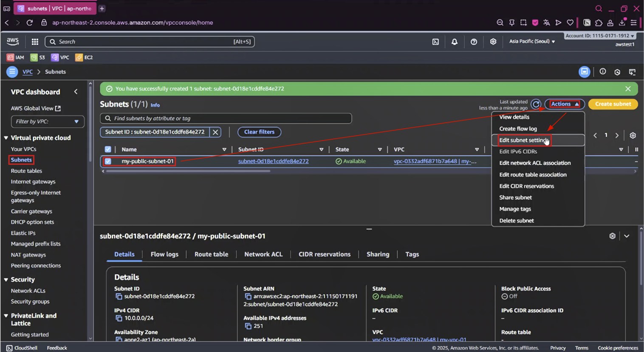644x352 pixels.
Task: Open the S3 service shortcut
Action: click(x=38, y=57)
